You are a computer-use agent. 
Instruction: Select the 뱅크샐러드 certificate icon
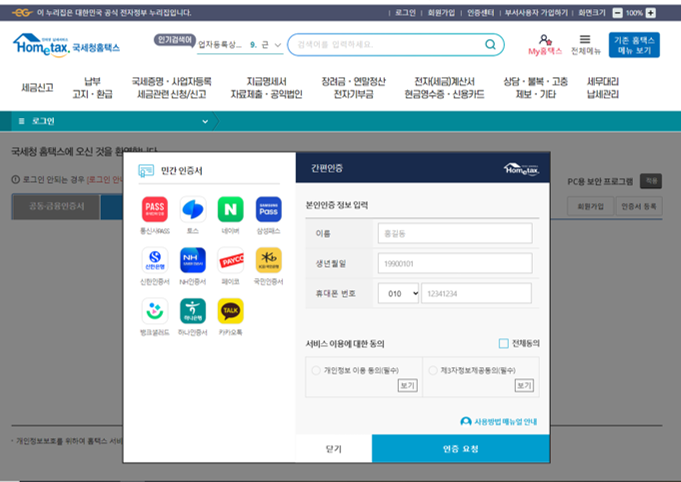click(155, 310)
